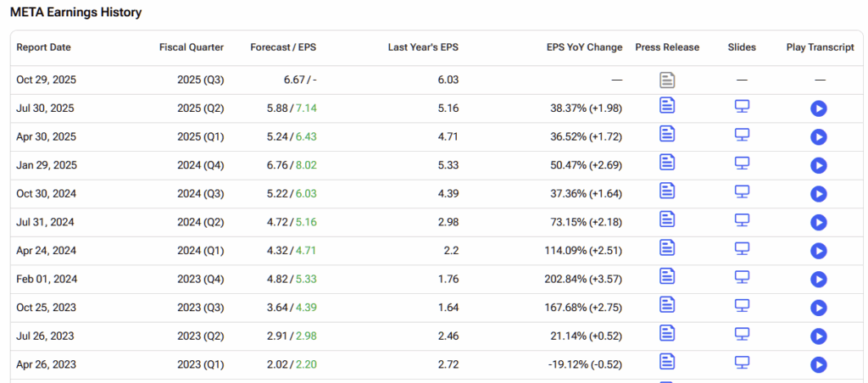Select the Oct 29, 2025 report date cell
868x383 pixels.
coord(47,80)
